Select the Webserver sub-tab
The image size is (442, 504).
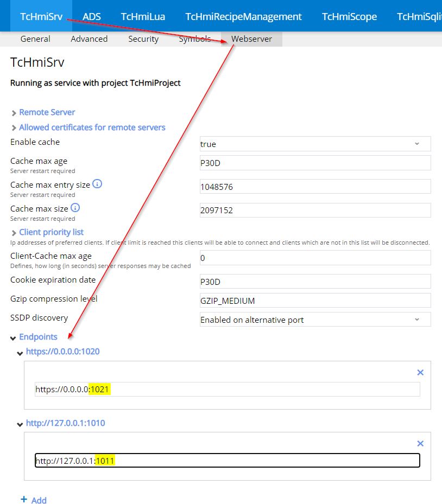point(251,39)
